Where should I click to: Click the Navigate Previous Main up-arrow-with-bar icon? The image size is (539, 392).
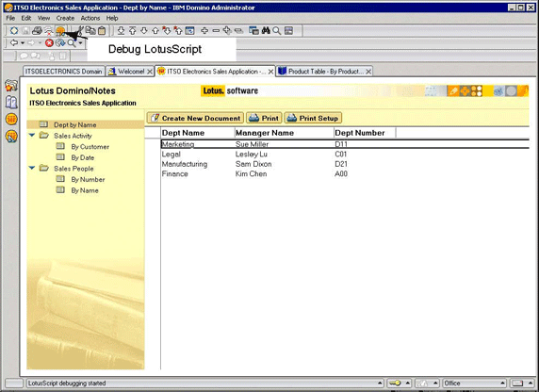pyautogui.click(x=133, y=30)
